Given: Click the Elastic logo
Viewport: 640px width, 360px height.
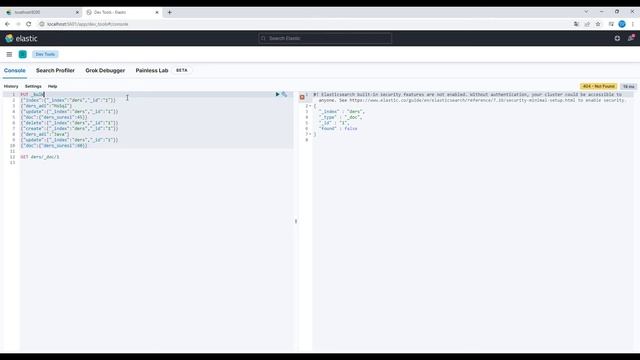Looking at the screenshot, I should pyautogui.click(x=21, y=38).
